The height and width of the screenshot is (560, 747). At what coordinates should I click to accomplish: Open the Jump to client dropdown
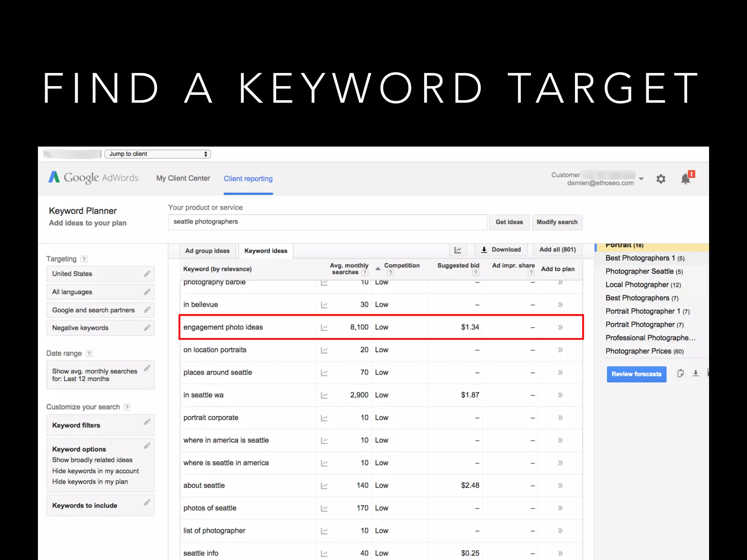point(158,154)
